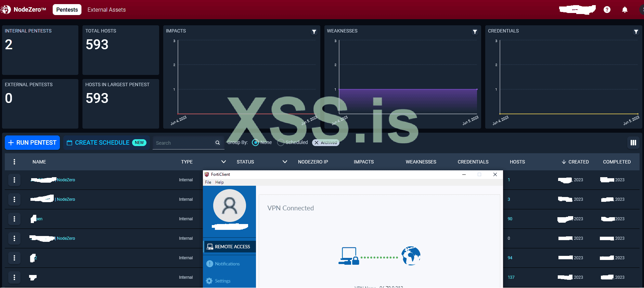Click the Weaknesses column header in the table
The height and width of the screenshot is (288, 644).
[421, 162]
